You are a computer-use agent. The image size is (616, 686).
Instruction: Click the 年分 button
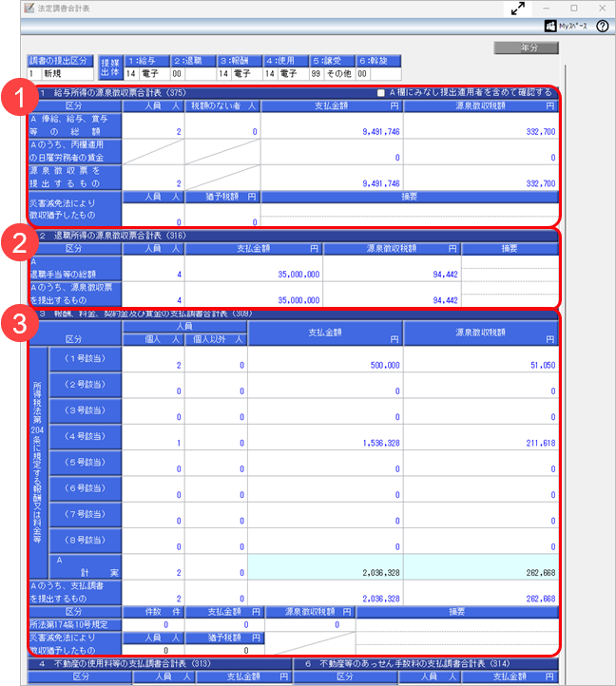click(x=527, y=48)
